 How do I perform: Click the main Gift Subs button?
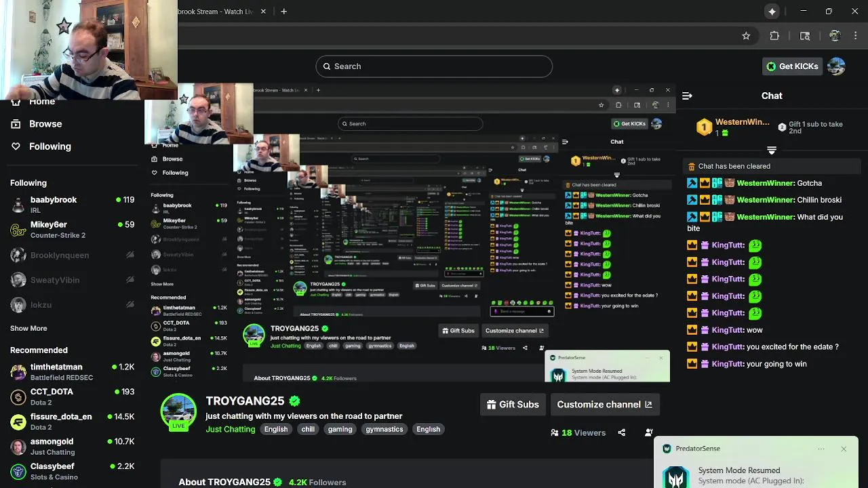(x=513, y=405)
